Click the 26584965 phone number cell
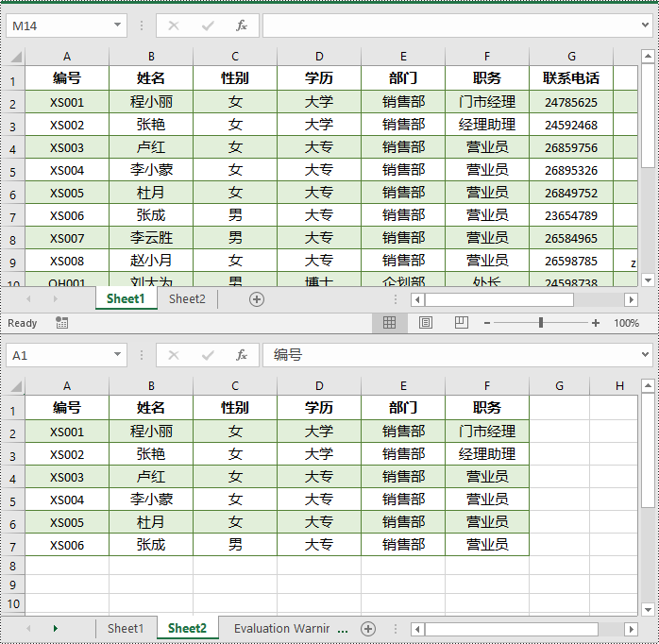Viewport: 659px width, 644px height. click(x=571, y=238)
